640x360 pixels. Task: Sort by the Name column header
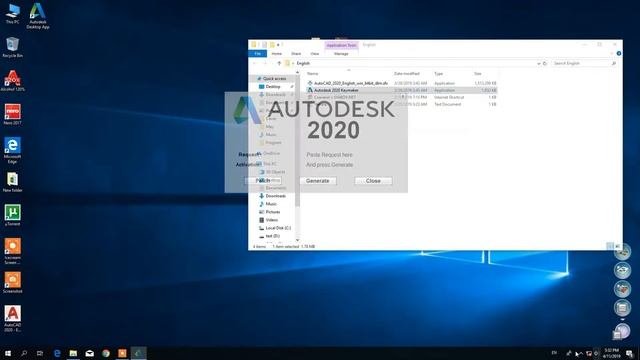point(312,73)
